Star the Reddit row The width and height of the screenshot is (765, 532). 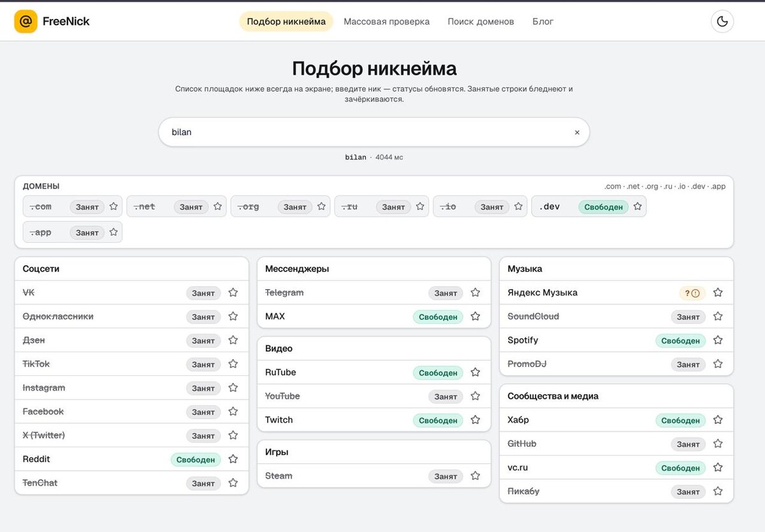233,459
